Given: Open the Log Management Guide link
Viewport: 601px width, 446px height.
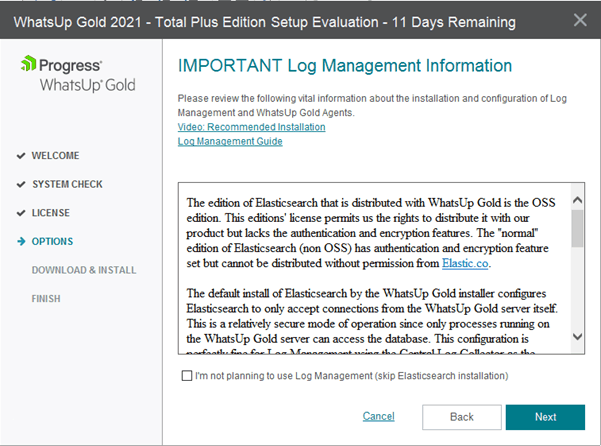Looking at the screenshot, I should 230,141.
